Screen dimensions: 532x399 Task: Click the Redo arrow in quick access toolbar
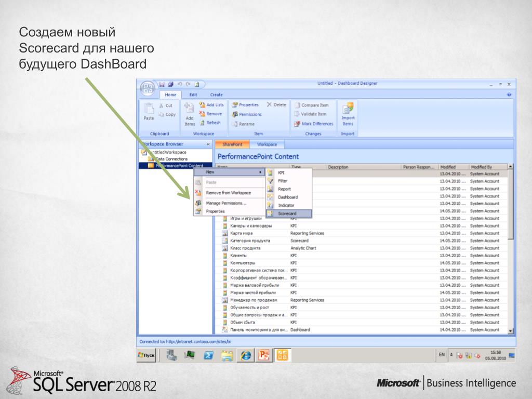click(188, 84)
